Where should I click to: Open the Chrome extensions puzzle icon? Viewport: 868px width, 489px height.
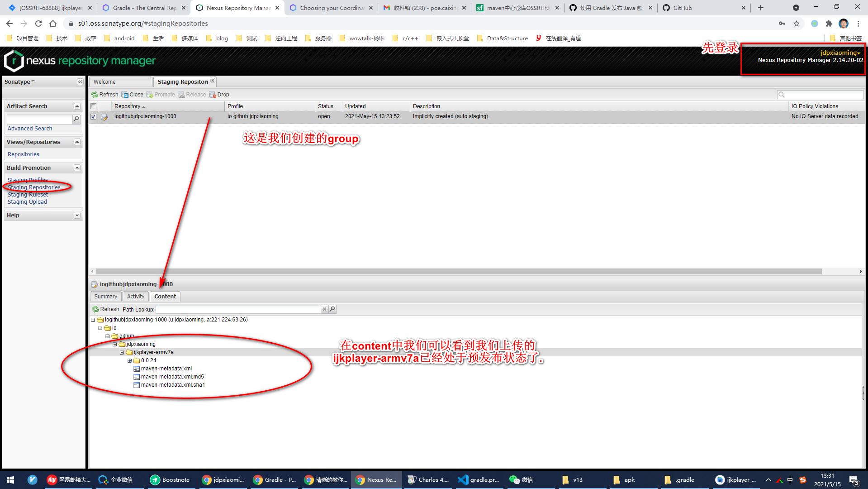click(x=829, y=24)
